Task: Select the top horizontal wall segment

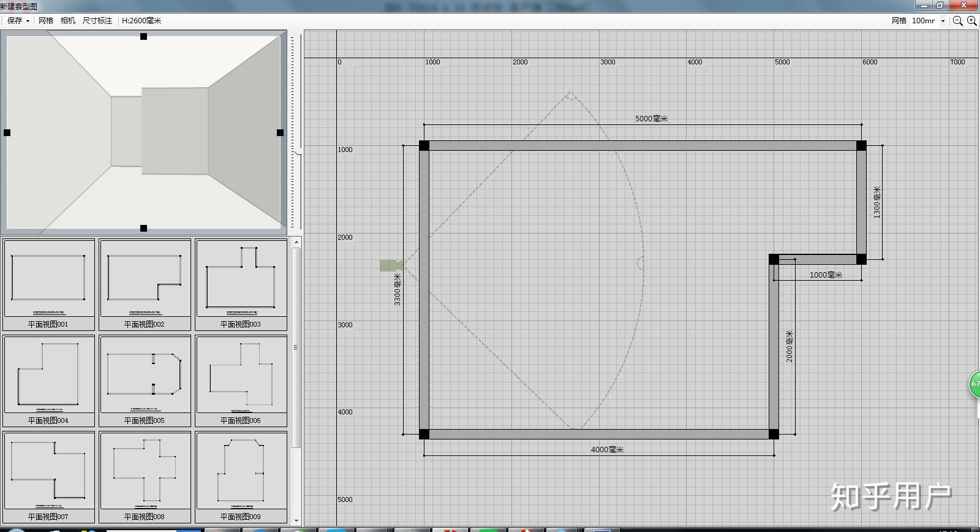Action: [x=643, y=145]
